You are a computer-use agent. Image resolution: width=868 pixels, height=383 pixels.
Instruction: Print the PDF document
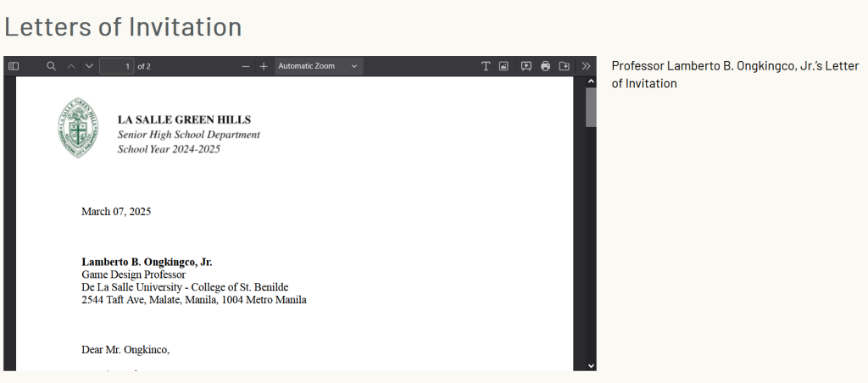(545, 66)
